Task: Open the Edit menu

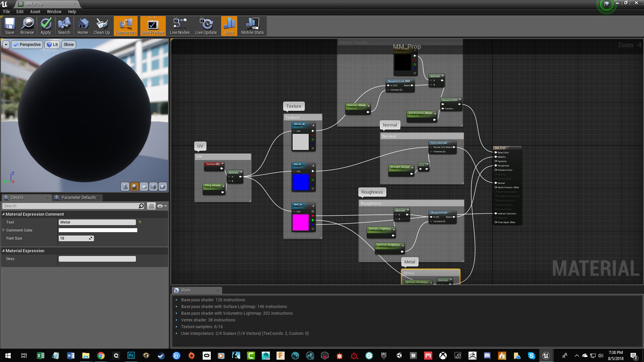Action: (x=20, y=12)
